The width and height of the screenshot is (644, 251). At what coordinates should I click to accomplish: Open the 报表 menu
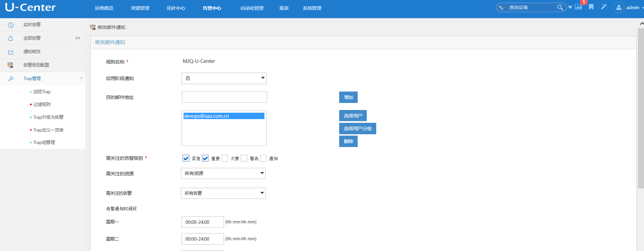pyautogui.click(x=284, y=8)
